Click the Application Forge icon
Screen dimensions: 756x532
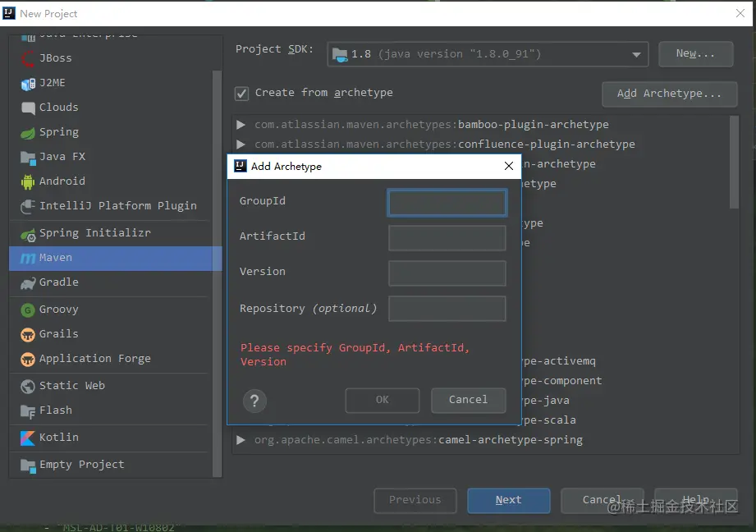(28, 360)
